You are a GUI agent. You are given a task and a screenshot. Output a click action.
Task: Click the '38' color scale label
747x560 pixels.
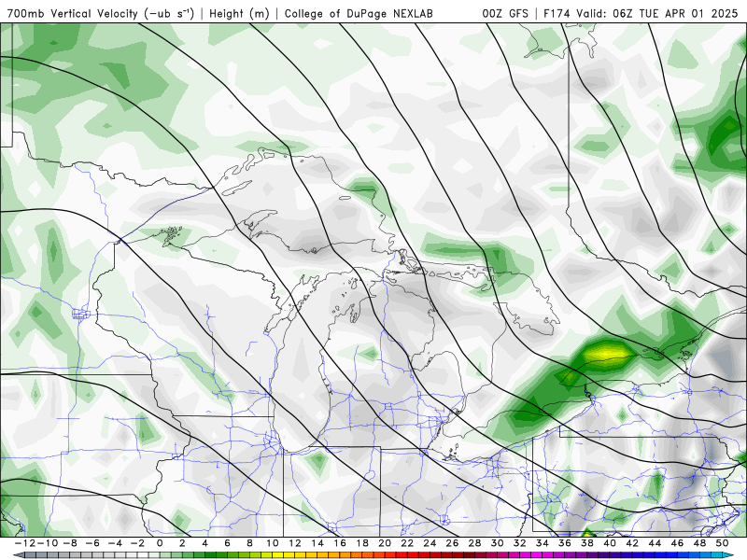(x=588, y=543)
